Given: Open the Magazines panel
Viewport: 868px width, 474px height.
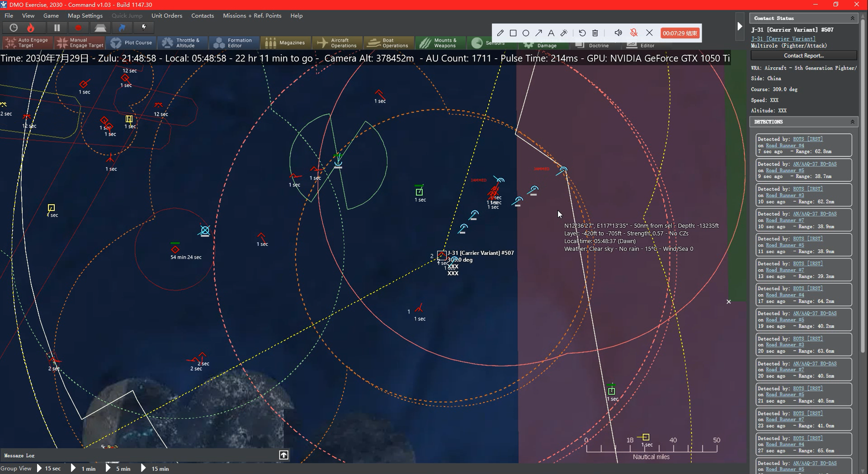Looking at the screenshot, I should 285,42.
